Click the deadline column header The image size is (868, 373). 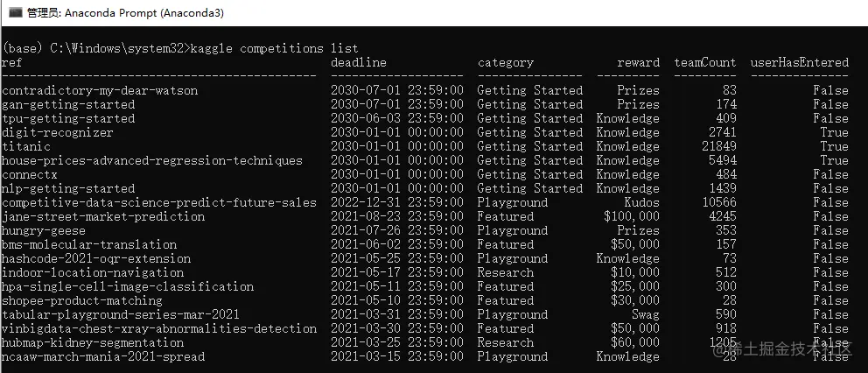359,63
